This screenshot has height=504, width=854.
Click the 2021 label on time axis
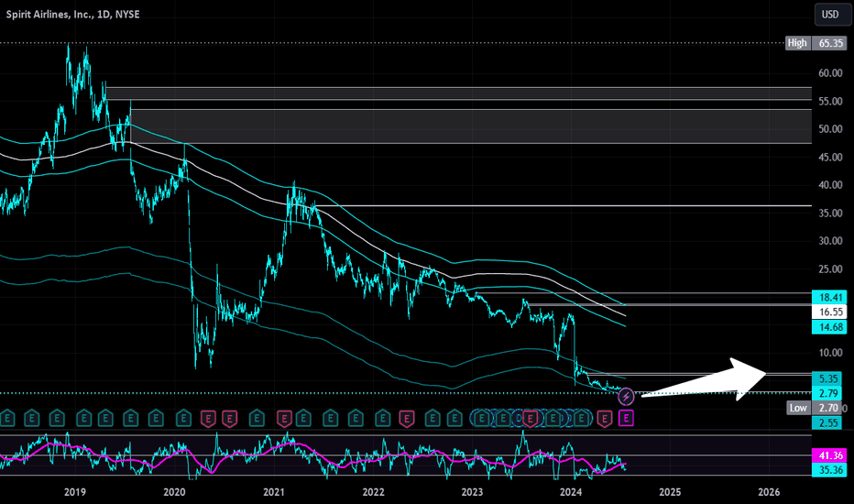(x=273, y=492)
